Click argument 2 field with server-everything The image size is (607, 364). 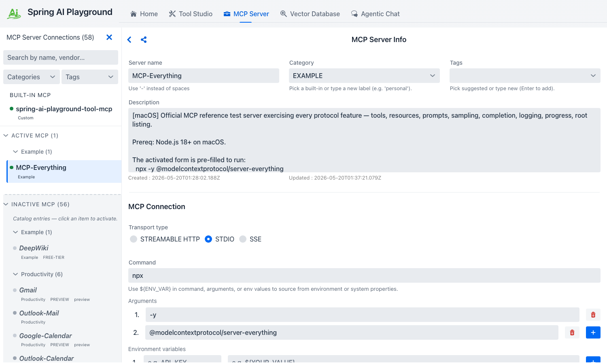pyautogui.click(x=352, y=332)
